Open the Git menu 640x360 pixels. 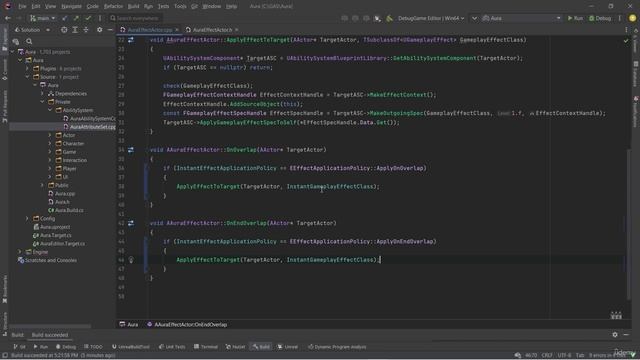click(194, 6)
